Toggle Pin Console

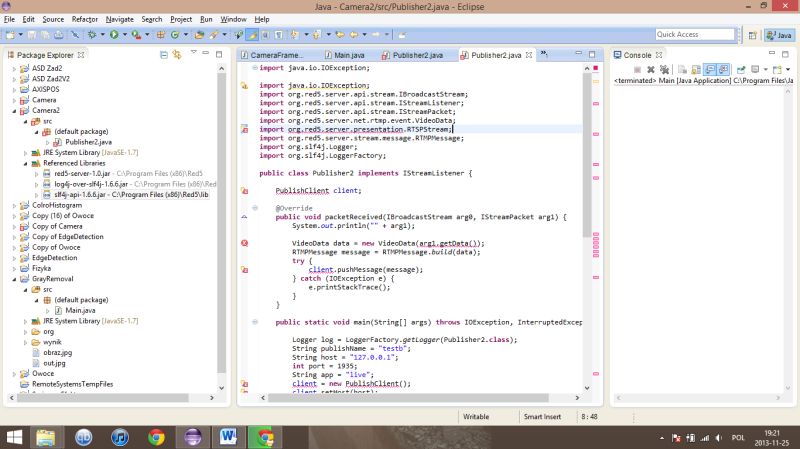coord(741,69)
